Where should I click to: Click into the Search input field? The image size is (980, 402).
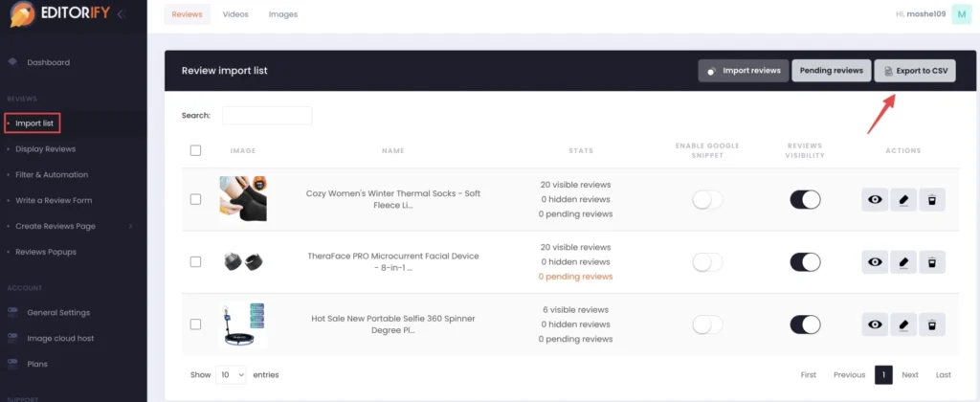[267, 116]
